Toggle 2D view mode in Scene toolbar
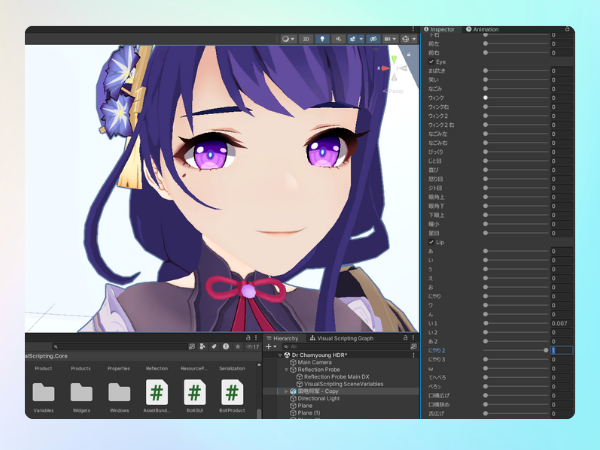 [x=306, y=39]
